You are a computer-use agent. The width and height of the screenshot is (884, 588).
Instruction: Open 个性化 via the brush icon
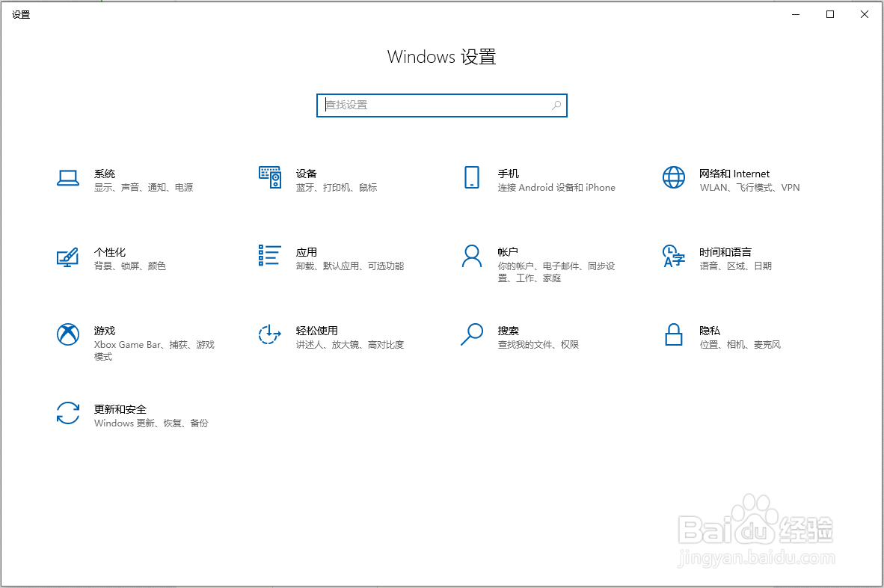click(x=68, y=257)
